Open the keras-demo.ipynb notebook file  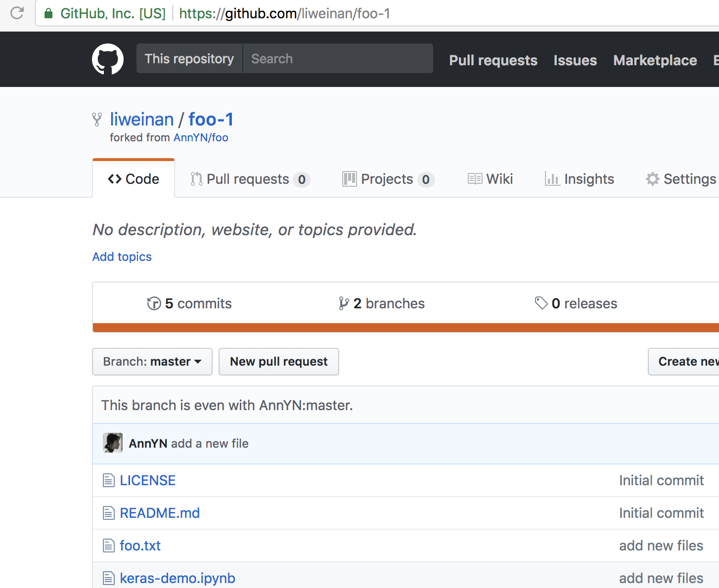(x=178, y=578)
